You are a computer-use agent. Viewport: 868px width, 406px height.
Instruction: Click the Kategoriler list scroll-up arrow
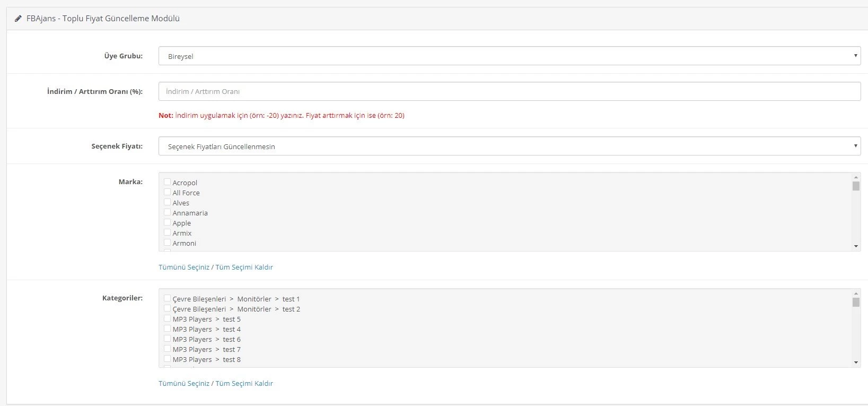pyautogui.click(x=856, y=293)
